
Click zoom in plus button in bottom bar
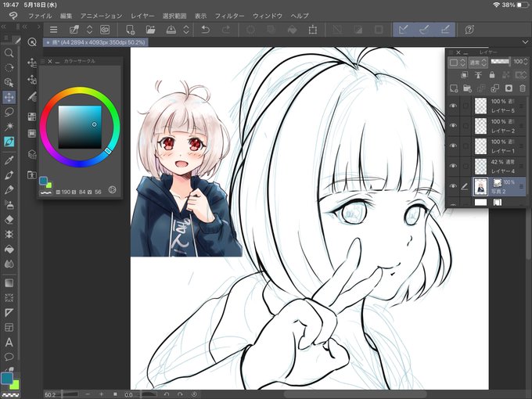coord(101,394)
